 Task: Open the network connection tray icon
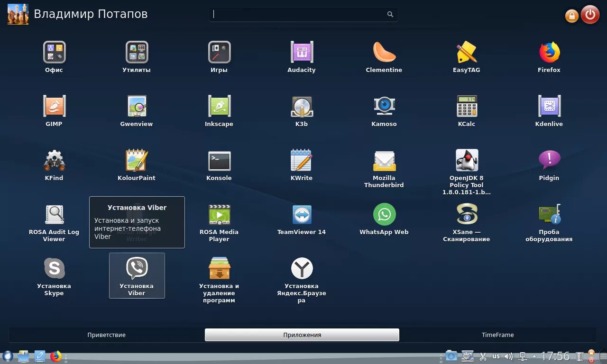[x=523, y=356]
